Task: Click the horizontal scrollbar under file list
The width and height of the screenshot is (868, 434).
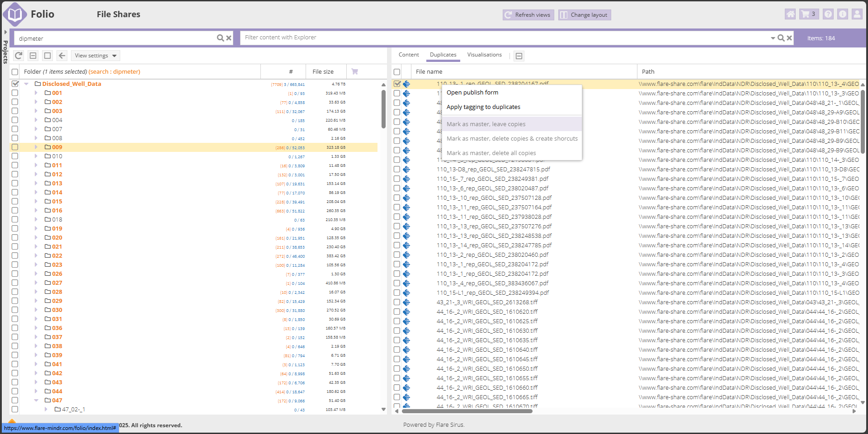Action: [x=467, y=411]
